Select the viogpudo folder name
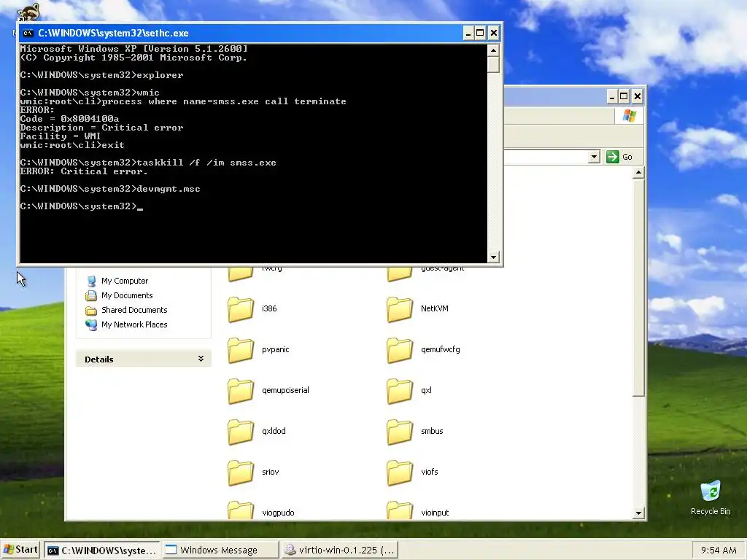Screen dimensions: 747x560 click(278, 513)
